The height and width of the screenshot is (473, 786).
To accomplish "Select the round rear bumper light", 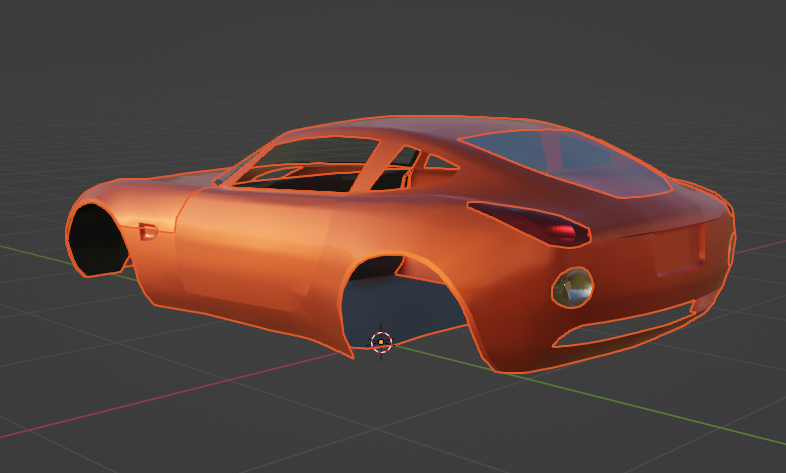I will [572, 288].
